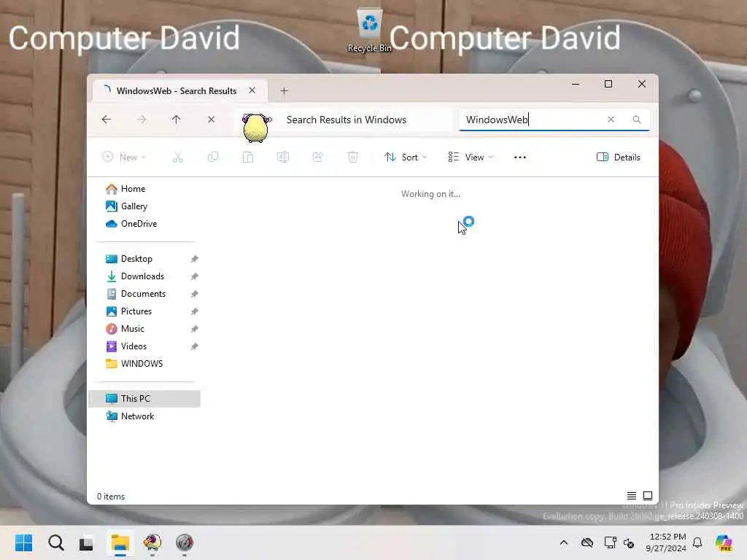Click the Search Results in Windows address bar
The image size is (747, 560).
343,120
